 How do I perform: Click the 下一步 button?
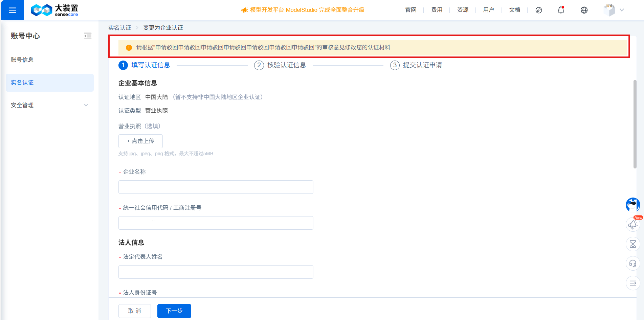pos(174,311)
